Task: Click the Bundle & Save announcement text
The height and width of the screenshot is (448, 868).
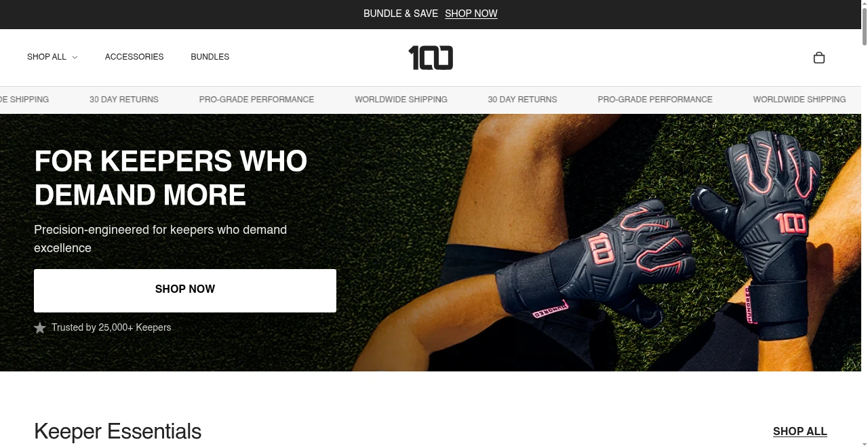Action: click(401, 14)
